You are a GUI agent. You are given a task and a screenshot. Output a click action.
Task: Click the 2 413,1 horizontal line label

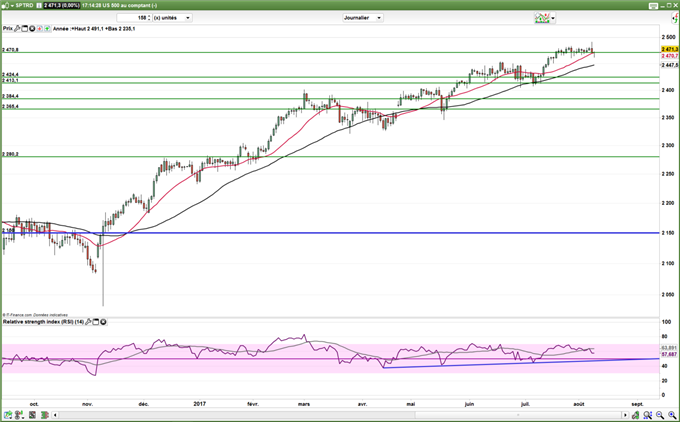[x=10, y=80]
